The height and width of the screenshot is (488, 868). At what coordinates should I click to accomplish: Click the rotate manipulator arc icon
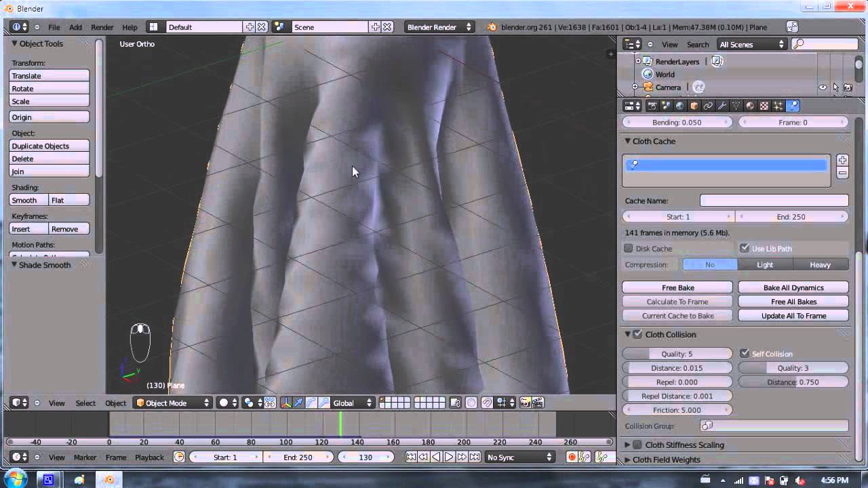tap(312, 403)
